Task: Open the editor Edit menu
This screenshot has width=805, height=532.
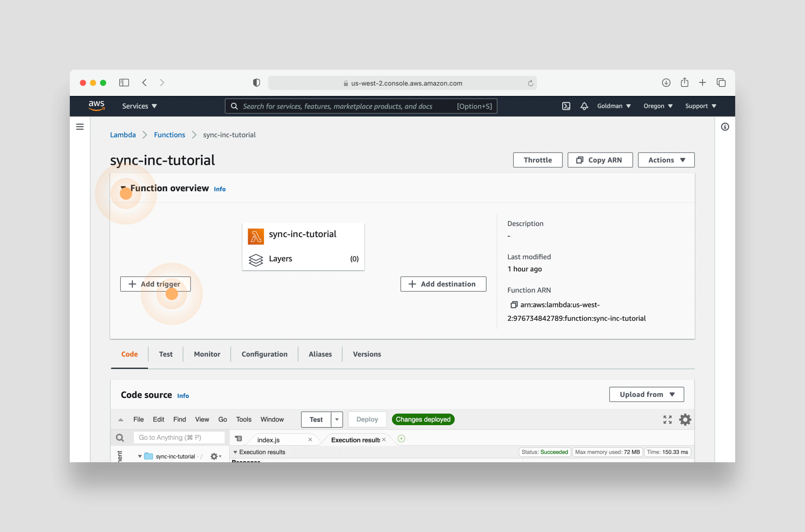Action: click(159, 419)
